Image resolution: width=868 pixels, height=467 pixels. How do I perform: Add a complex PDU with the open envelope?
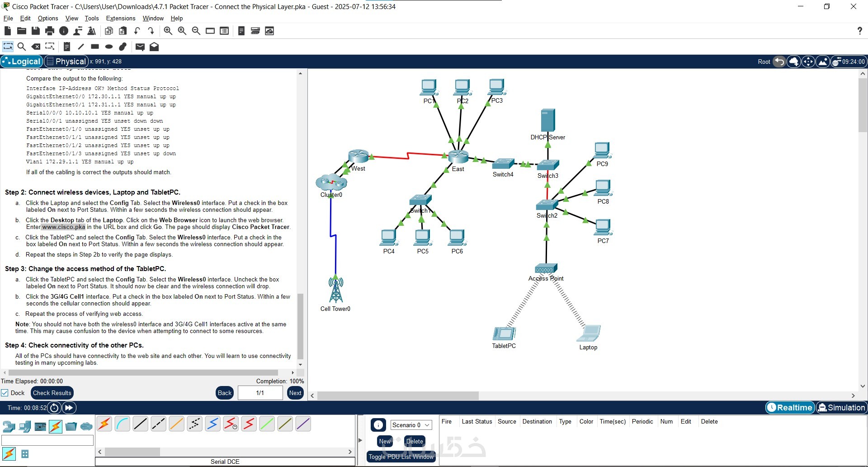coord(154,47)
